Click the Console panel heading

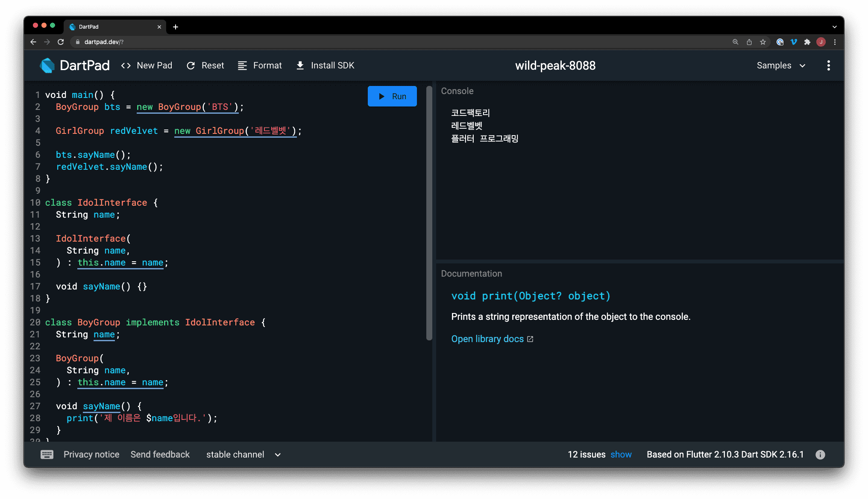457,91
